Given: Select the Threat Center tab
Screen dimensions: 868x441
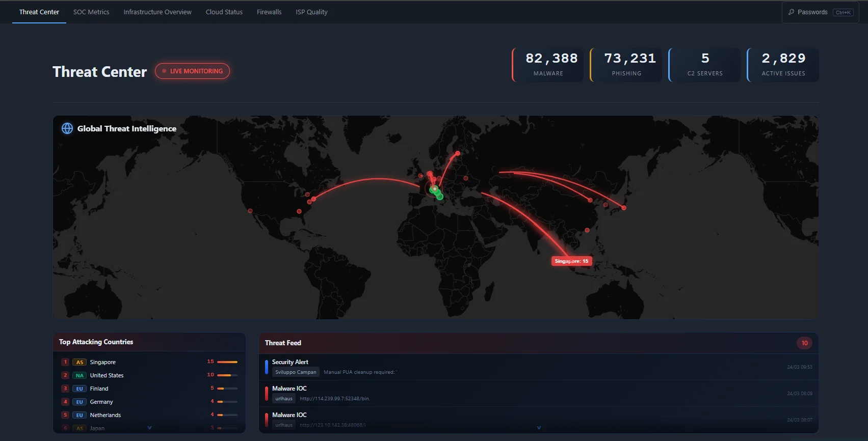Looking at the screenshot, I should pyautogui.click(x=39, y=12).
